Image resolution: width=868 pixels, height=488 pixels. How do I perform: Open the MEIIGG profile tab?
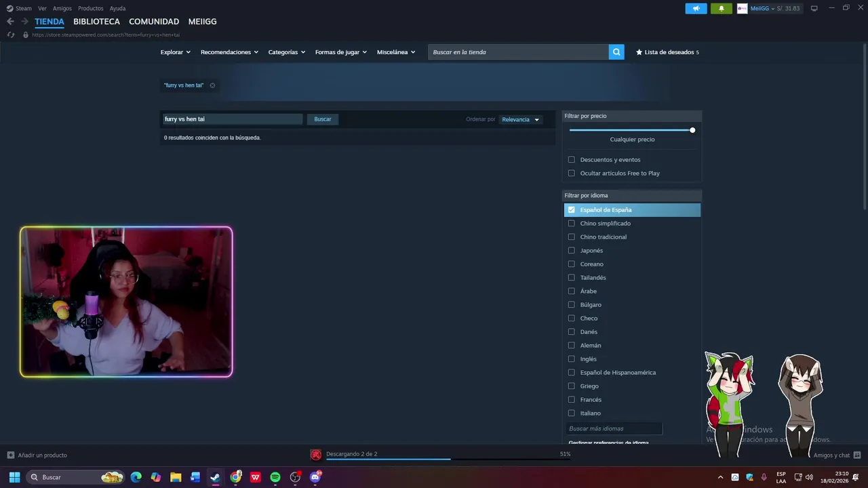203,22
